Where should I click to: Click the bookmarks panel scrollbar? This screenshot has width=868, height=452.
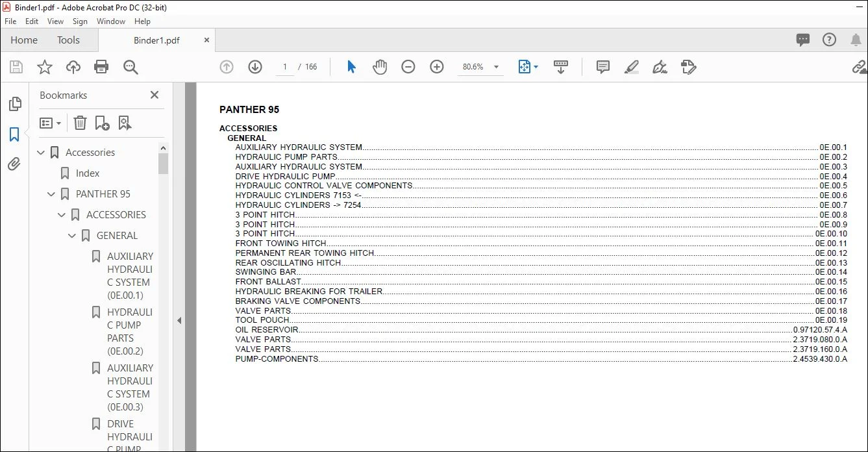click(x=163, y=164)
